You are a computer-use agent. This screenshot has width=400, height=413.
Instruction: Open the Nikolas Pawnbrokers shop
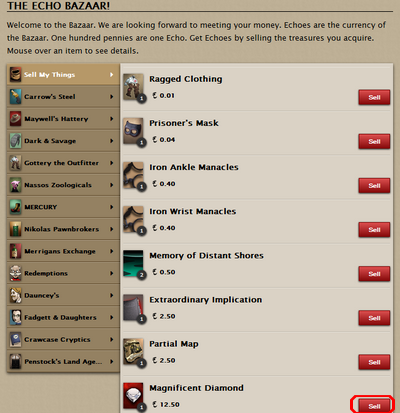(x=63, y=229)
